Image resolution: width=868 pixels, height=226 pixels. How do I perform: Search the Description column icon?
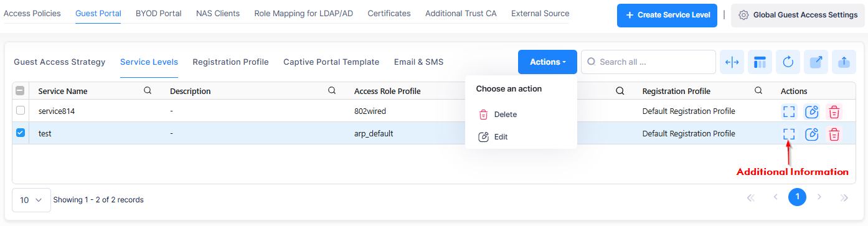coord(332,91)
